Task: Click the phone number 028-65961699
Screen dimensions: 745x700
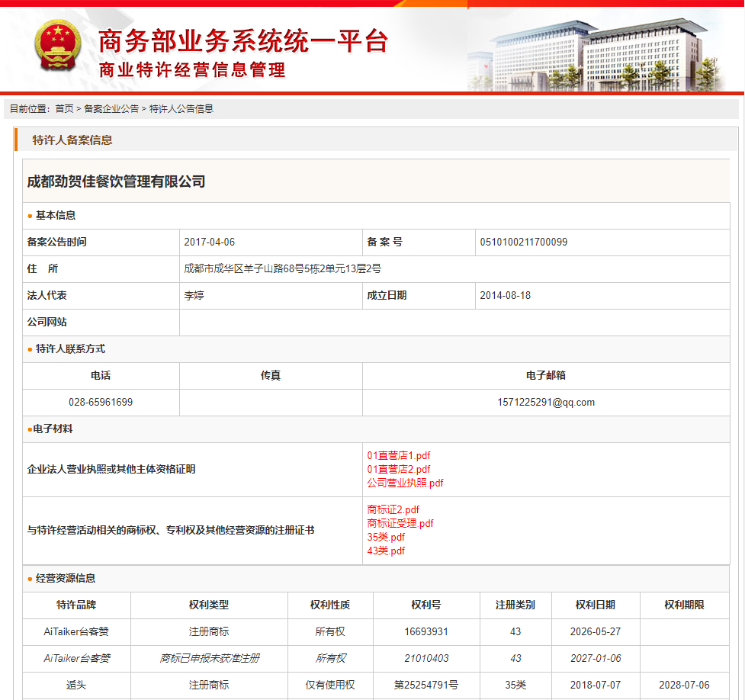Action: tap(101, 402)
